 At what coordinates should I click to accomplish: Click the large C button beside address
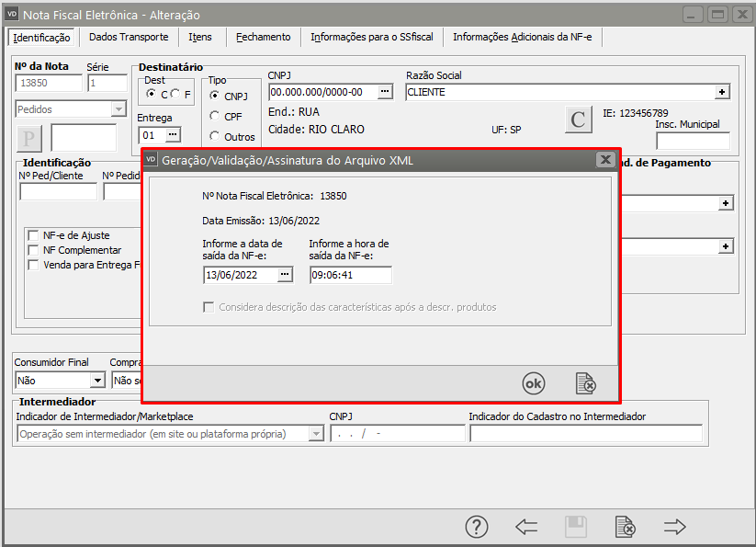click(578, 120)
